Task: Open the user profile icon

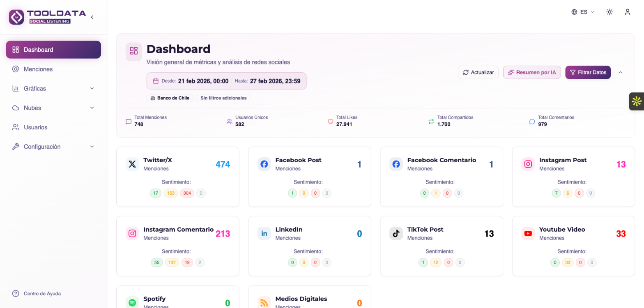Action: pyautogui.click(x=628, y=12)
